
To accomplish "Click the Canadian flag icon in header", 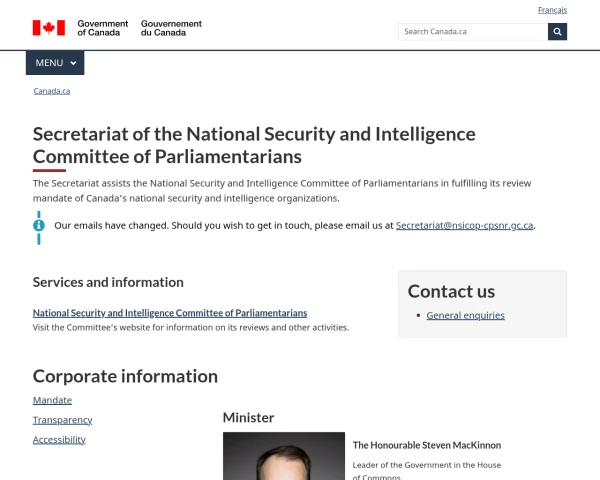I will pyautogui.click(x=48, y=28).
